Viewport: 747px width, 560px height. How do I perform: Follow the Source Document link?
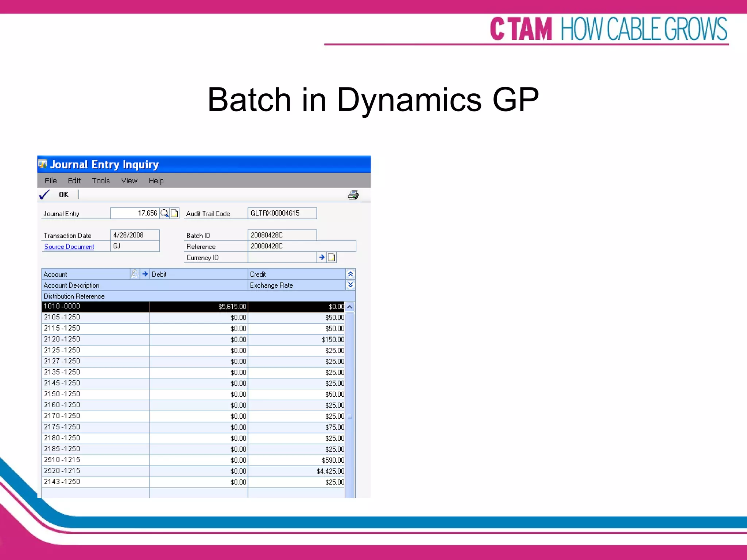(x=69, y=247)
